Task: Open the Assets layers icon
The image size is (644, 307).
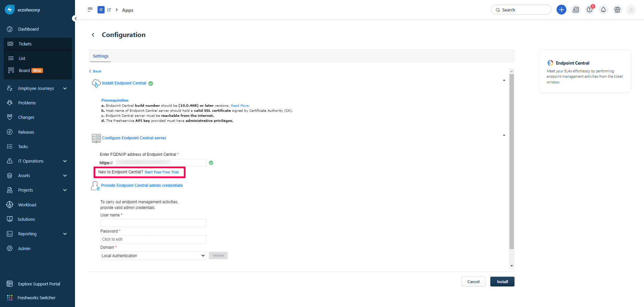Action: [10, 175]
